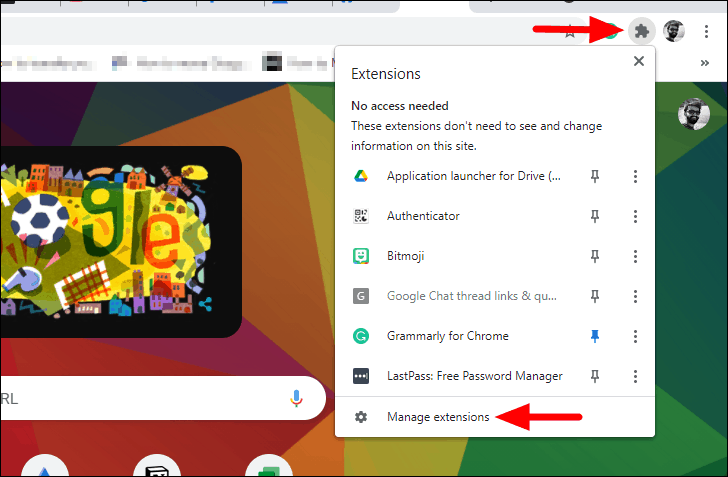Select Application launcher for Drive entry
728x477 pixels.
(474, 176)
